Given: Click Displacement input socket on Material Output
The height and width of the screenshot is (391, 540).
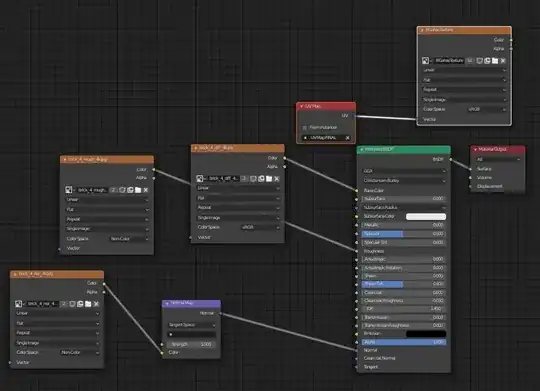Looking at the screenshot, I should tap(471, 186).
